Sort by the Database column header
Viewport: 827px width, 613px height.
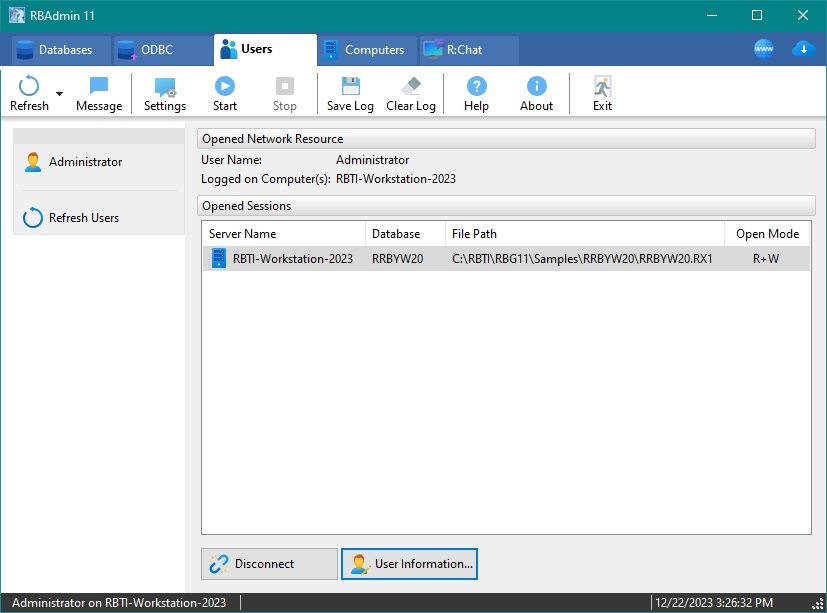tap(405, 234)
